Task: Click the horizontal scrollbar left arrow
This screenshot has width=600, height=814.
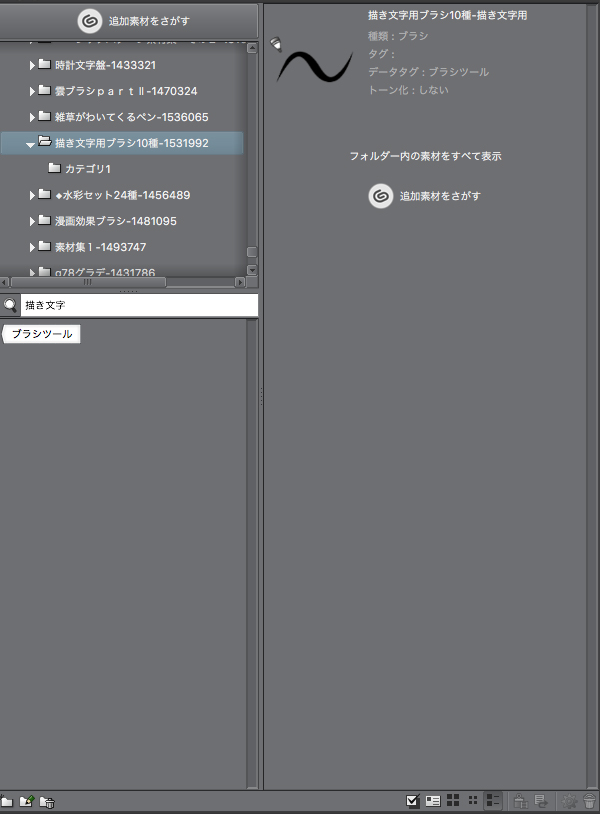Action: 5,282
